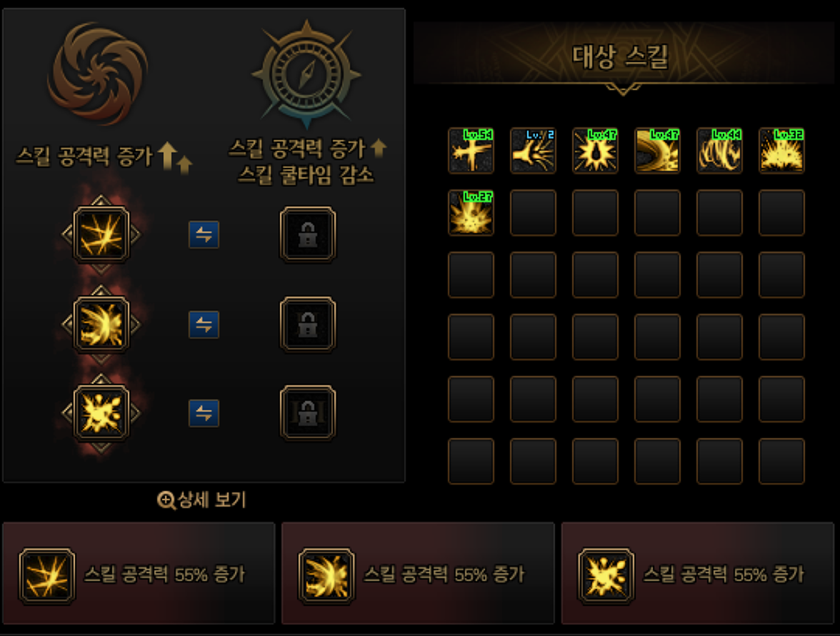Select the third equipped splash skill slot
Viewport: 840px width, 636px height.
coord(101,413)
